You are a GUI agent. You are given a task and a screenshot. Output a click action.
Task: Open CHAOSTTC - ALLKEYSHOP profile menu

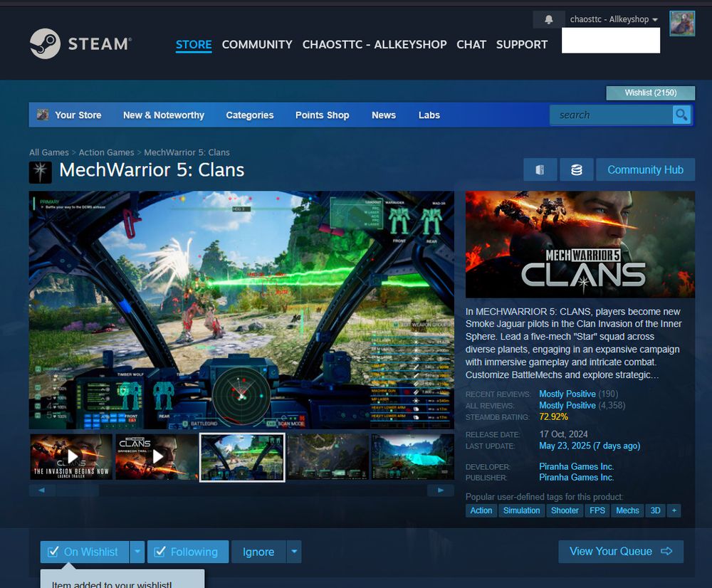[x=375, y=45]
